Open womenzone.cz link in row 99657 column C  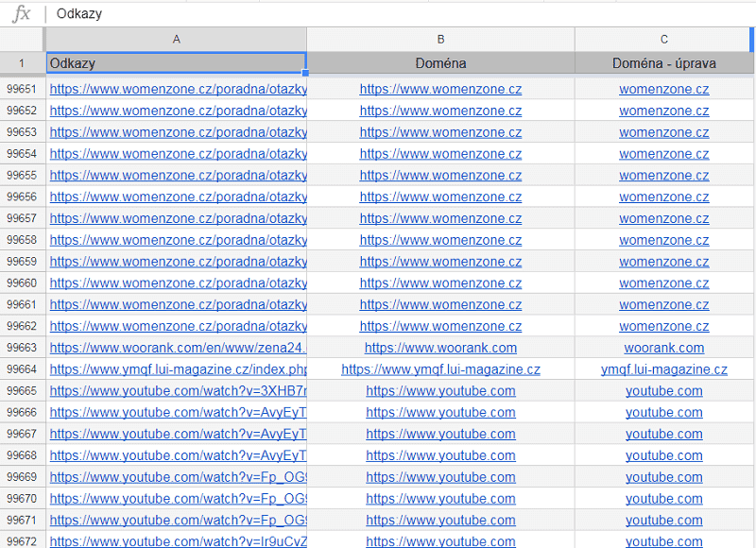(x=663, y=218)
